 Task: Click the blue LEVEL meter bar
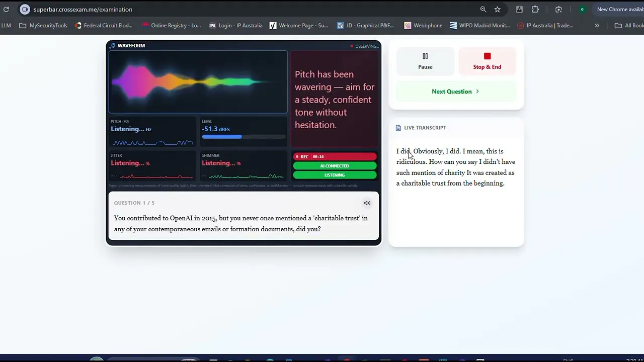(x=244, y=137)
